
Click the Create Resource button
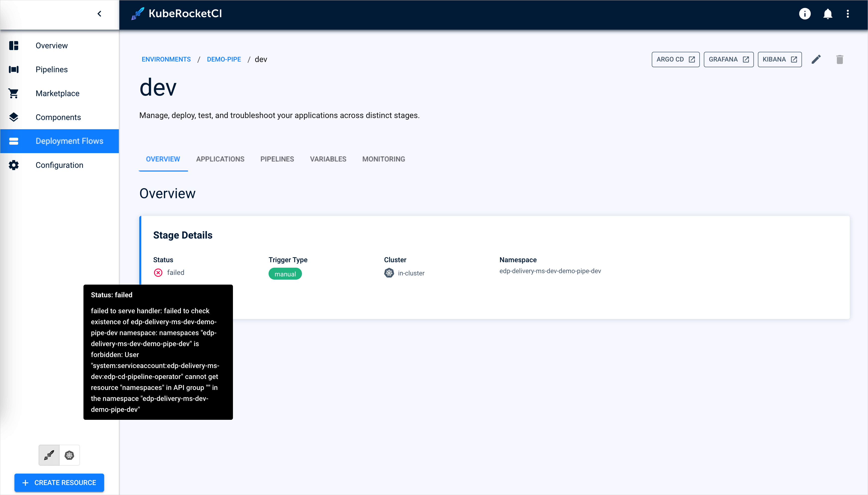point(59,482)
